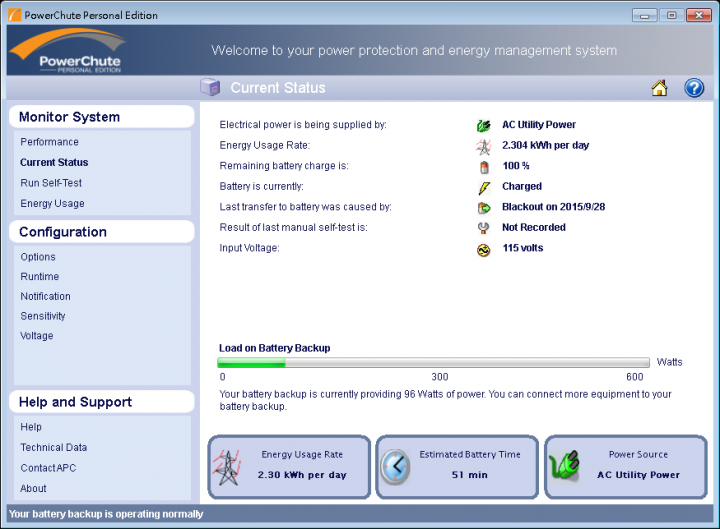Image resolution: width=720 pixels, height=529 pixels.
Task: Open the Performance page
Action: [49, 142]
